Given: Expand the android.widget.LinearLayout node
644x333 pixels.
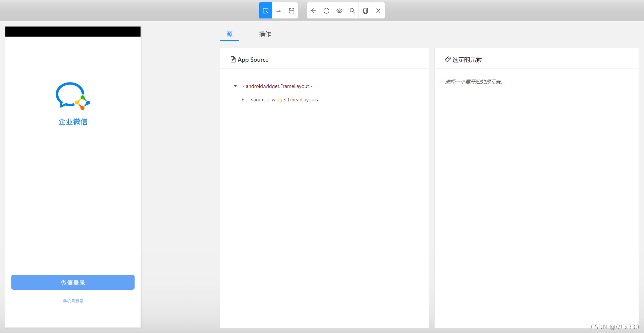Looking at the screenshot, I should click(x=243, y=100).
